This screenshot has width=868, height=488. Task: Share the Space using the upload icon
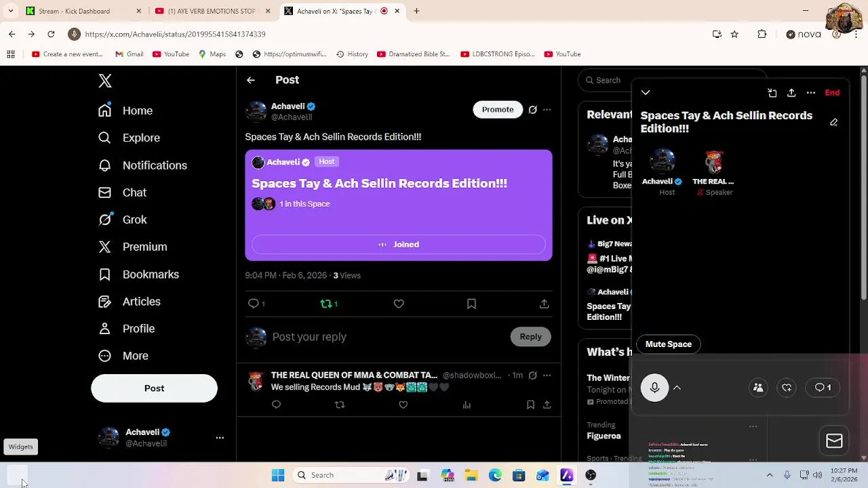point(791,93)
